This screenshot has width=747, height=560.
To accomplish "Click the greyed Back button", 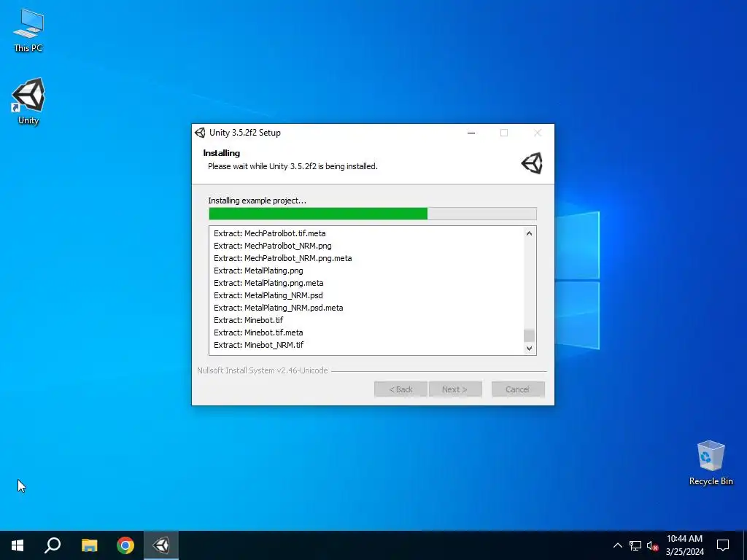I will 400,389.
